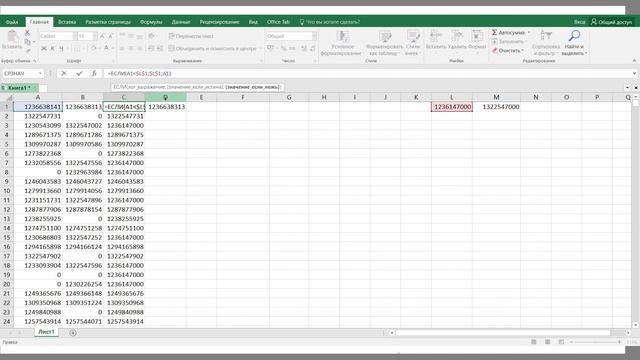This screenshot has height=360, width=640.
Task: Click the Вход sign-in link
Action: (579, 22)
